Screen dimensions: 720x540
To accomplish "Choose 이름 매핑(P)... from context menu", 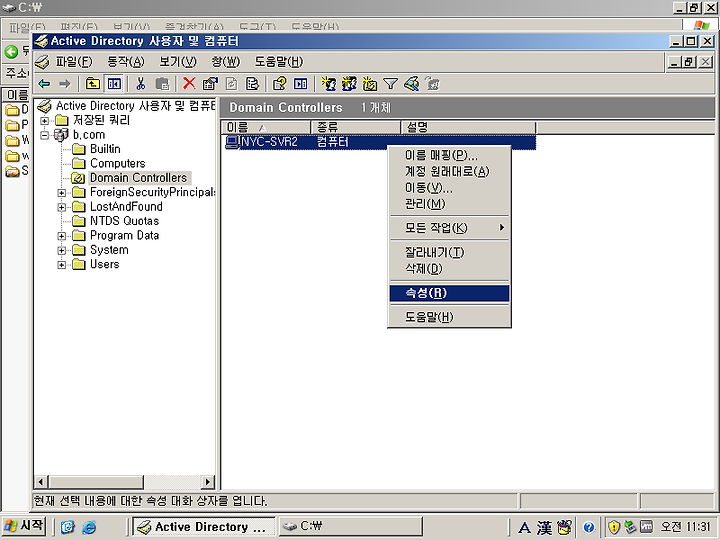I will point(450,155).
